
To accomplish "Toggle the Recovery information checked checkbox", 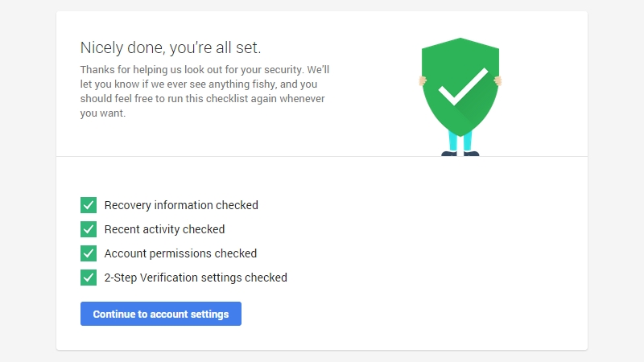I will pyautogui.click(x=89, y=205).
